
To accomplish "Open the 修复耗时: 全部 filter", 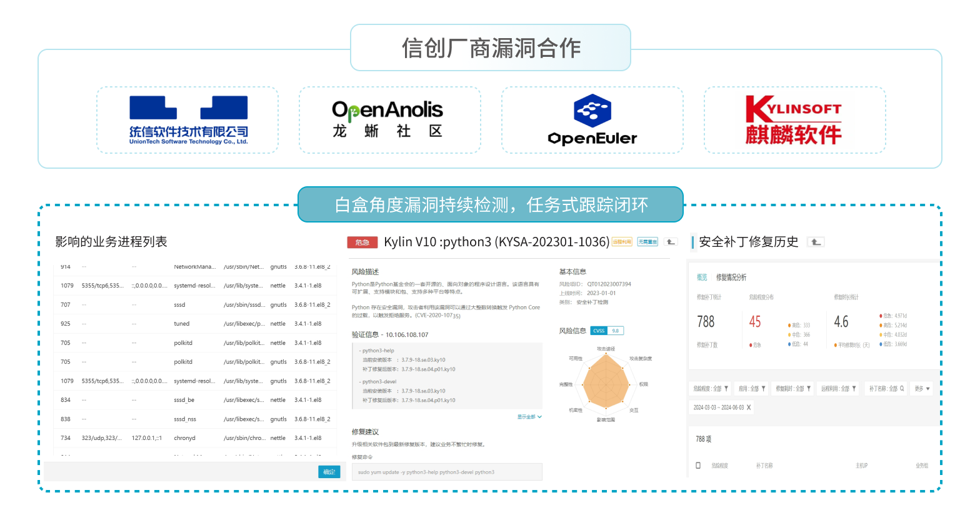I will point(792,389).
